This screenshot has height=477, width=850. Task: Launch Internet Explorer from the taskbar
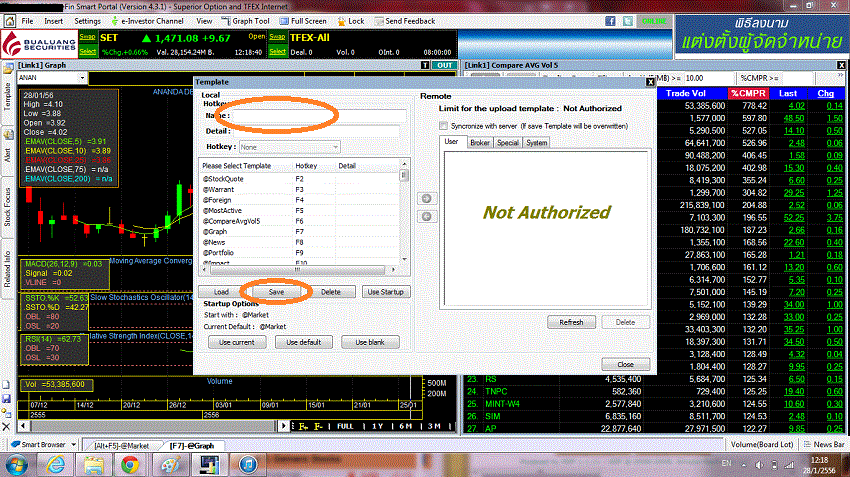(56, 465)
